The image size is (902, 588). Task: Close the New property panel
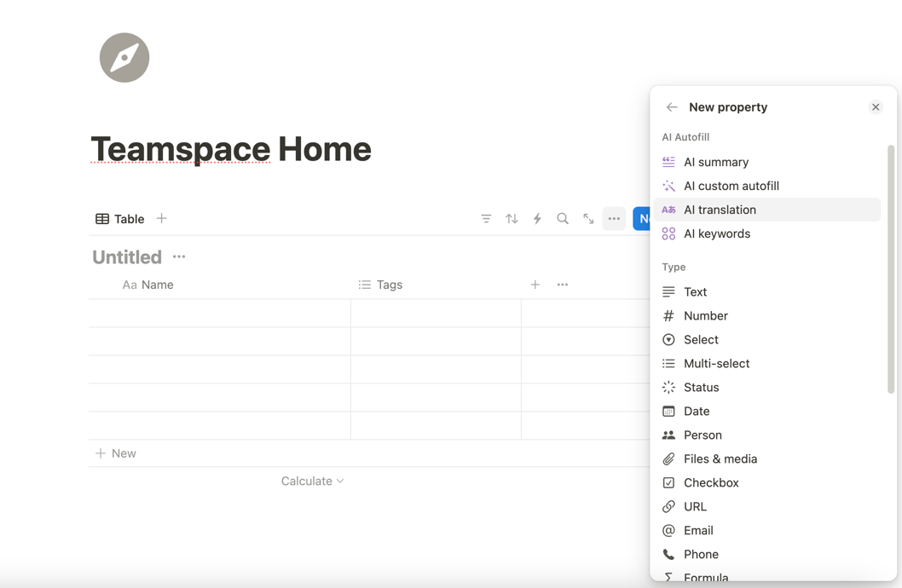pyautogui.click(x=876, y=107)
